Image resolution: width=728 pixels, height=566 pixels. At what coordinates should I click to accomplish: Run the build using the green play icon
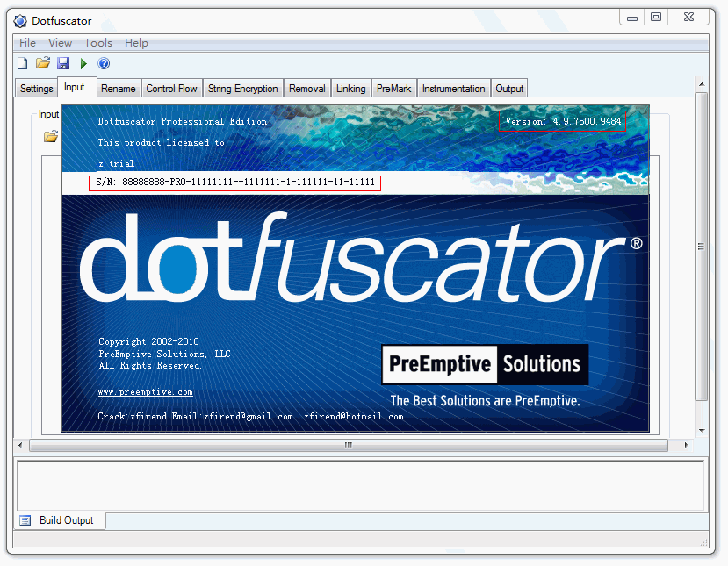click(83, 63)
